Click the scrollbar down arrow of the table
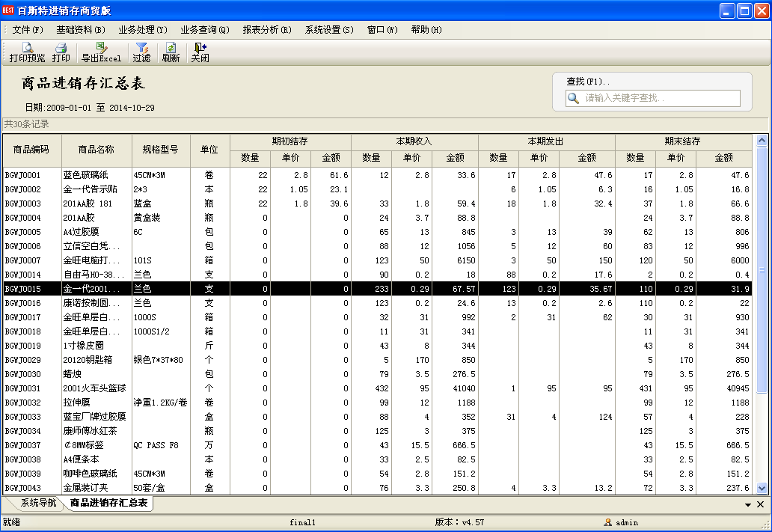772x532 pixels. (762, 488)
